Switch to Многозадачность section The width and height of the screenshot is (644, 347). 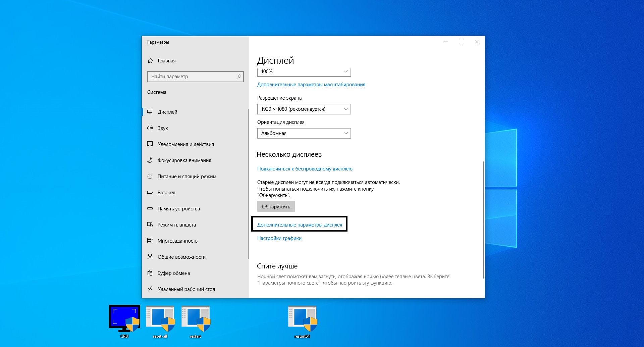coord(177,241)
